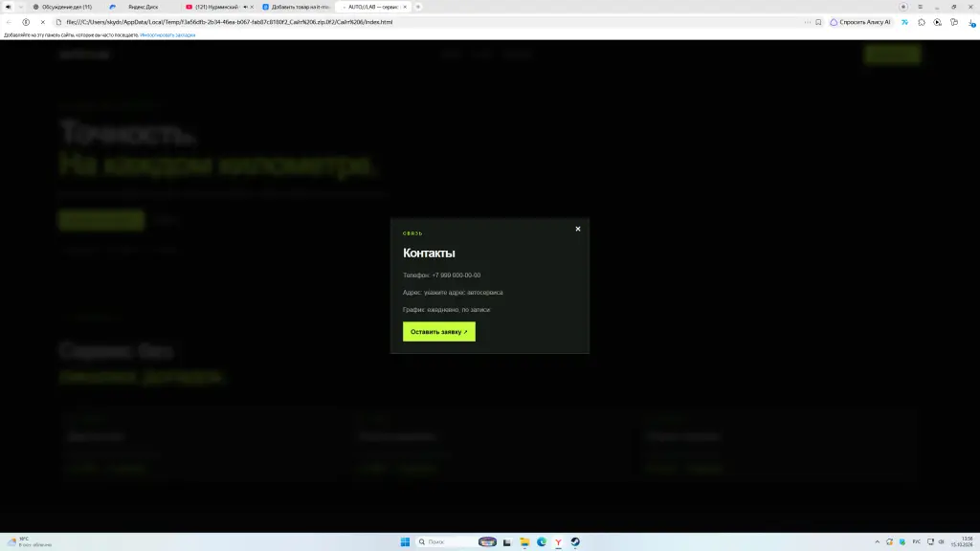Switch the РУС keyboard language indicator
This screenshot has width=980, height=551.
pos(916,541)
